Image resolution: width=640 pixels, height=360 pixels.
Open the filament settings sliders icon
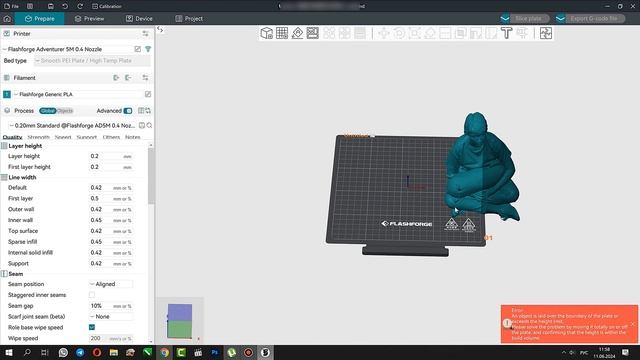click(x=145, y=78)
